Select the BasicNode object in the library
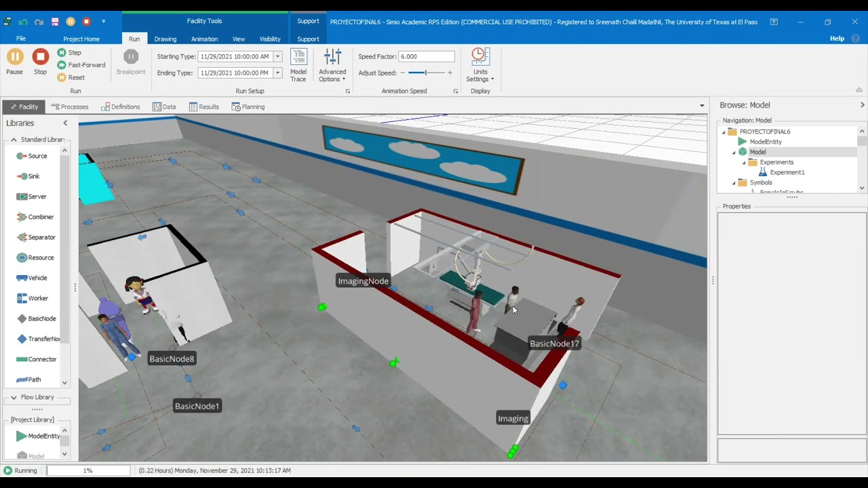868x488 pixels. (36, 319)
